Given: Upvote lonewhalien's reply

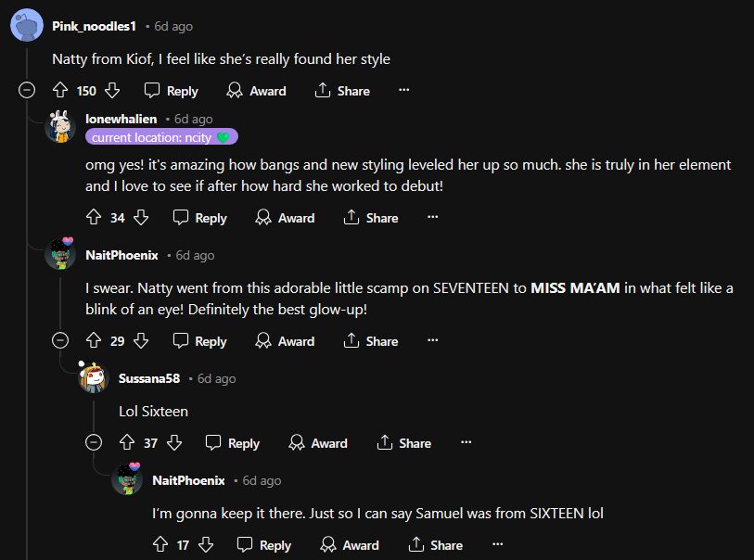Looking at the screenshot, I should pos(93,218).
